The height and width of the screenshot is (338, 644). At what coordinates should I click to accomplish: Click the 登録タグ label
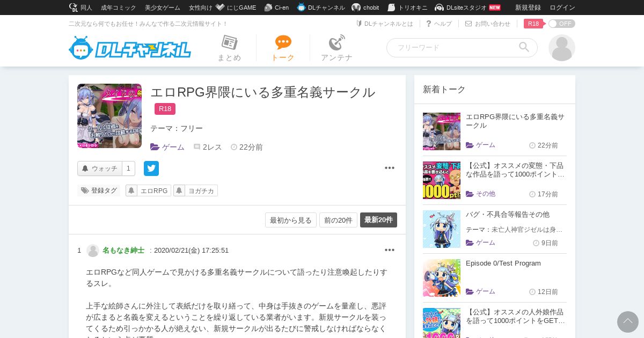[99, 190]
